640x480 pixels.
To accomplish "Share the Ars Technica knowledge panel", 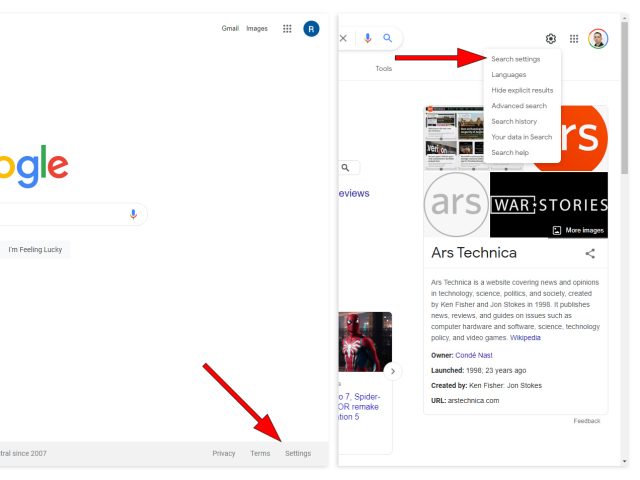I will 590,254.
